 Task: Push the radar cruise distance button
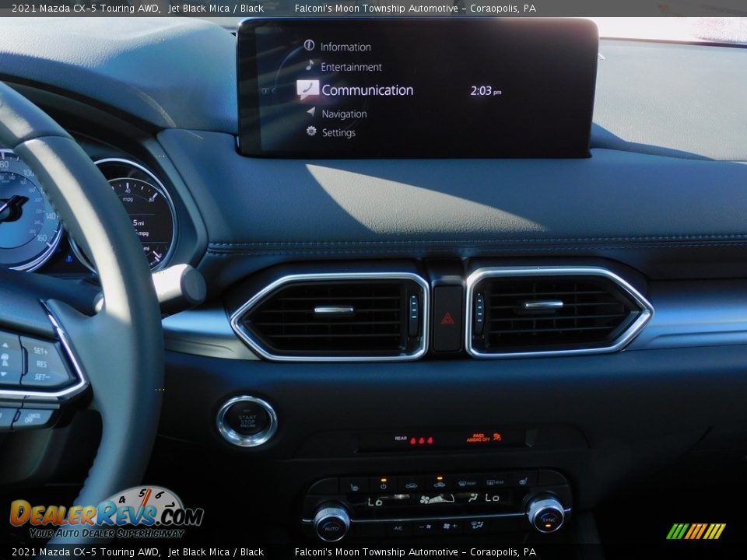coord(5,360)
